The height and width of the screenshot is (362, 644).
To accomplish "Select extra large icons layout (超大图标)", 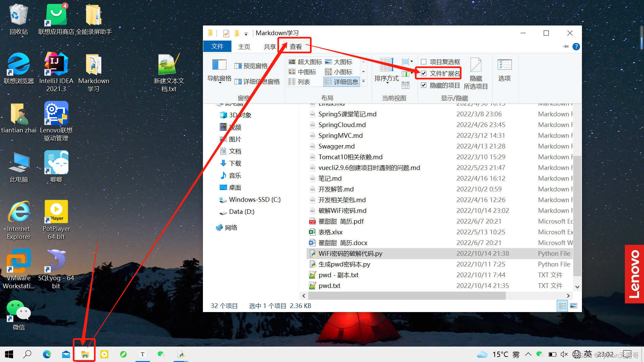I will (305, 62).
